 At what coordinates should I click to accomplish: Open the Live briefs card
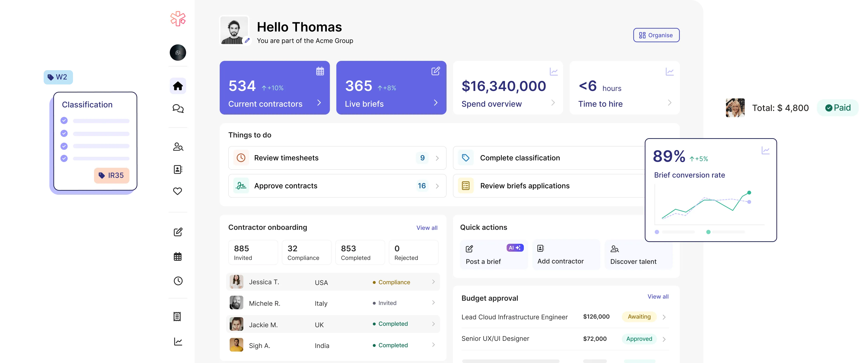coord(391,88)
